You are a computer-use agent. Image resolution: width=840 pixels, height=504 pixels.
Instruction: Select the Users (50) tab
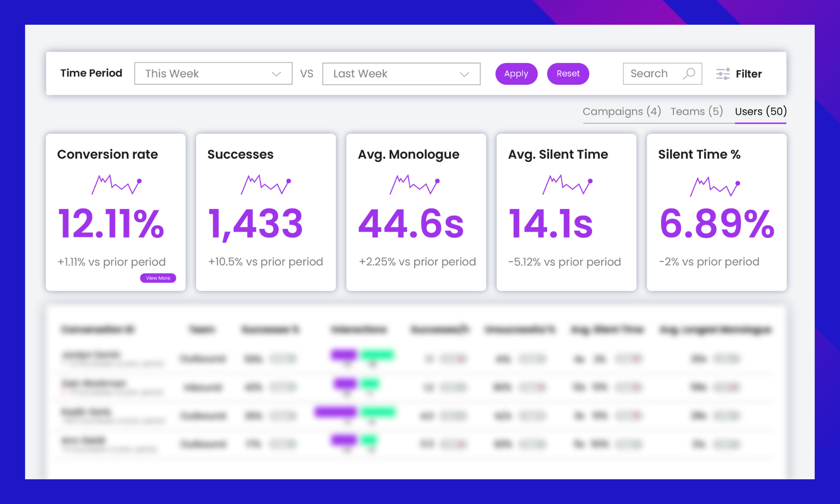pyautogui.click(x=761, y=112)
